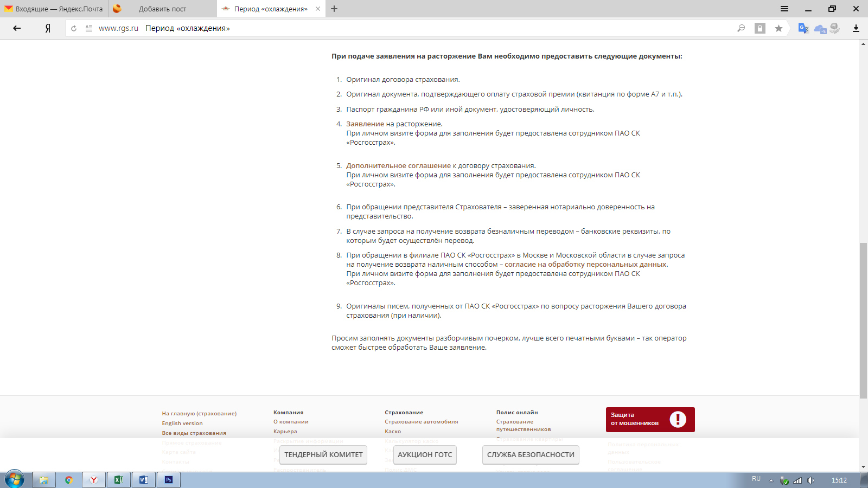Open Страхование путешественников footer link
Image resolution: width=868 pixels, height=488 pixels.
point(524,425)
